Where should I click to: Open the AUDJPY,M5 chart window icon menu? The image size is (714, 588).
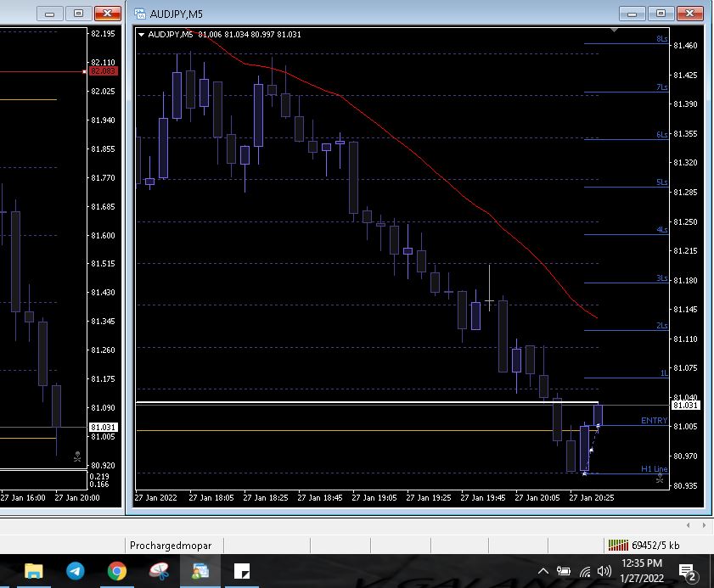pyautogui.click(x=140, y=14)
